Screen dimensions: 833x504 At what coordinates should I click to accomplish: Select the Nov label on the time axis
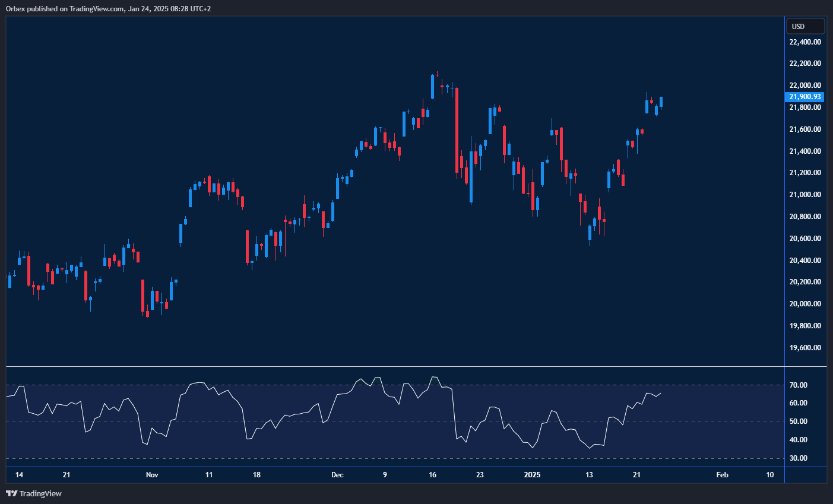152,475
